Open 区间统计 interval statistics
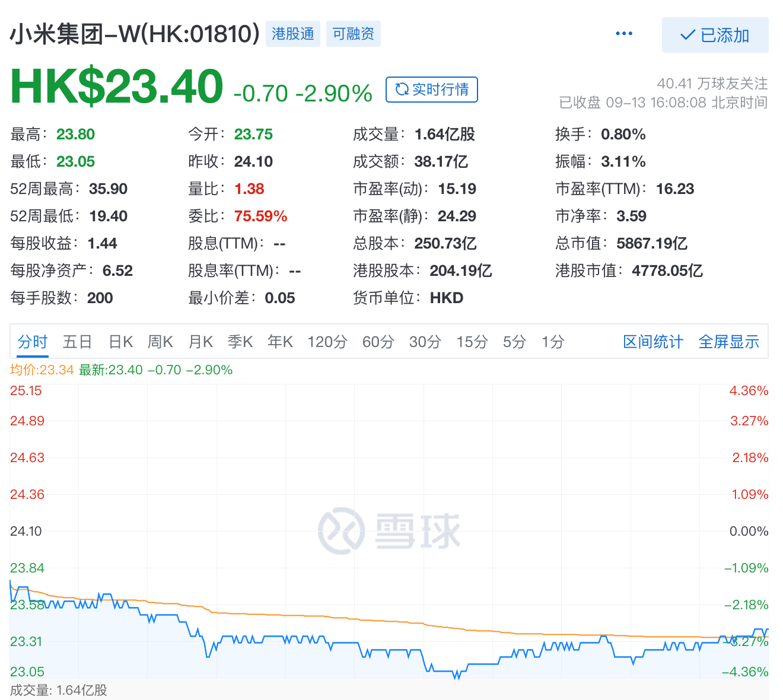The width and height of the screenshot is (783, 700). (652, 341)
